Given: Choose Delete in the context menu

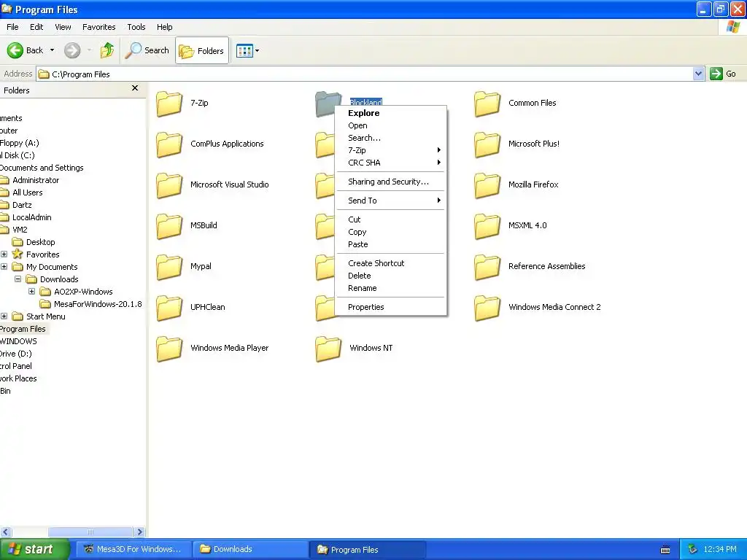Looking at the screenshot, I should point(391,276).
